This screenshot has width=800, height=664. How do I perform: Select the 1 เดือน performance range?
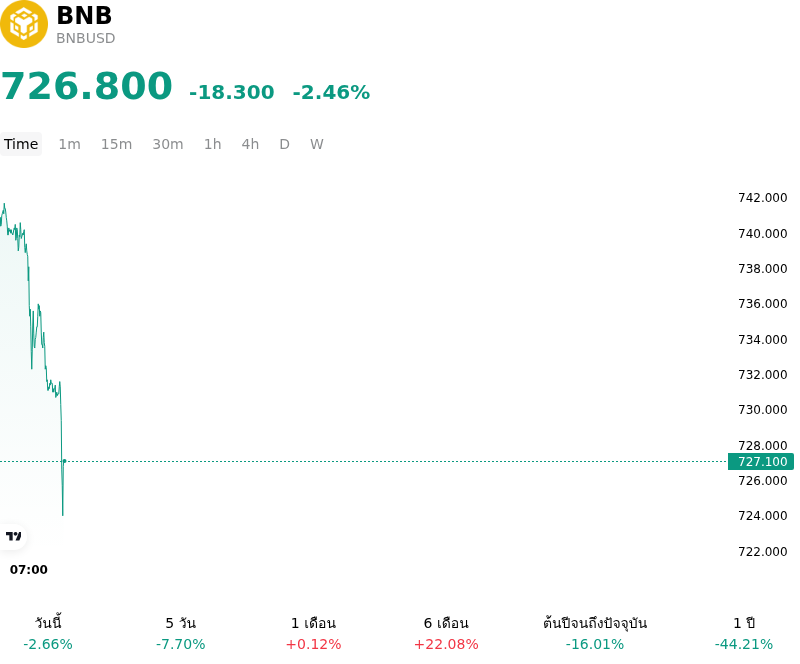(313, 633)
